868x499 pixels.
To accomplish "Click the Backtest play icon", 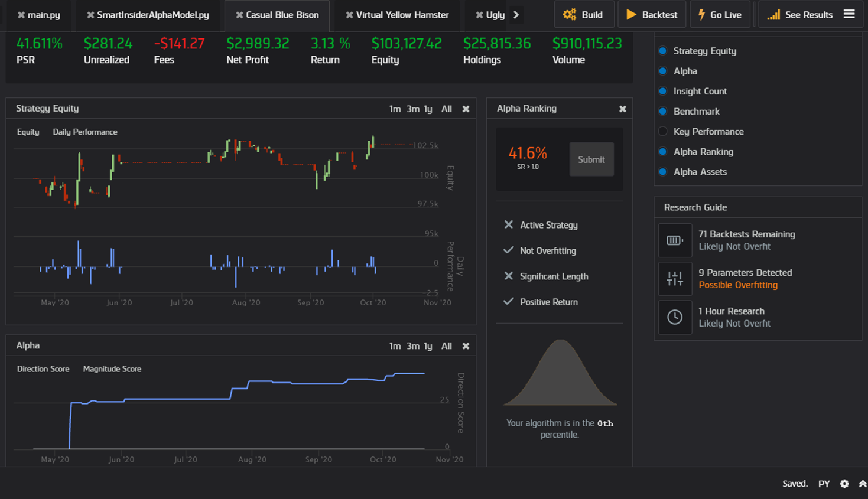I will [x=630, y=14].
